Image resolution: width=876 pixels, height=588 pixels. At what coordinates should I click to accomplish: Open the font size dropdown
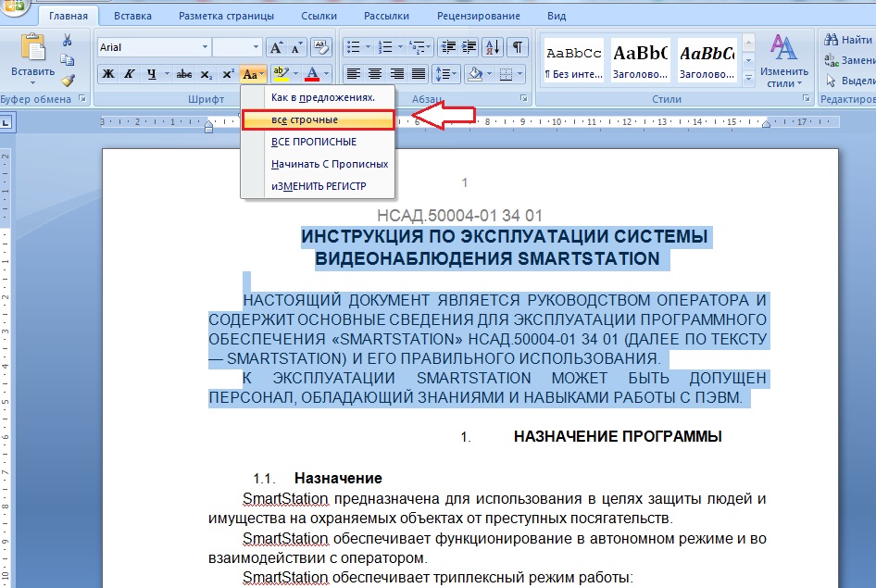[256, 47]
